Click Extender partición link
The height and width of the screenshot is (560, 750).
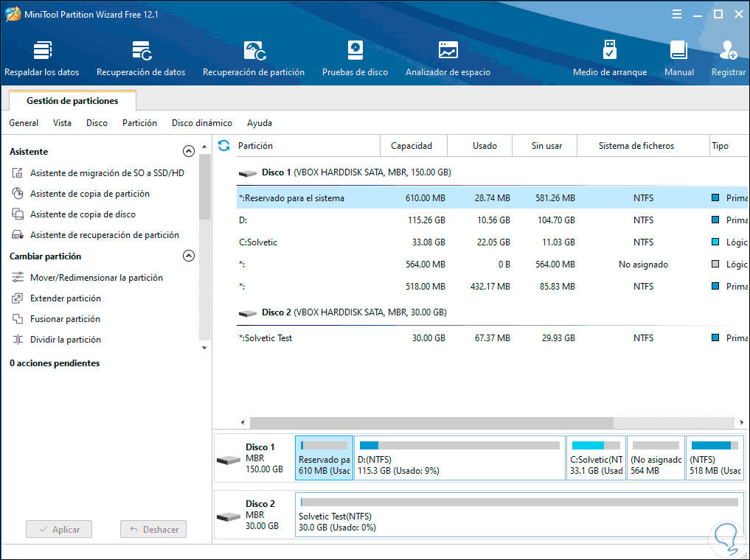[65, 298]
